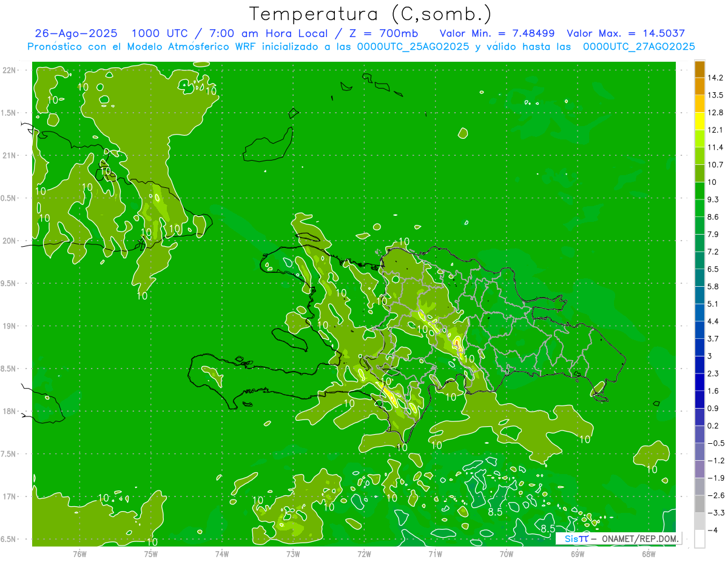
Task: Click the "70W" longitude axis label
Action: (x=507, y=554)
